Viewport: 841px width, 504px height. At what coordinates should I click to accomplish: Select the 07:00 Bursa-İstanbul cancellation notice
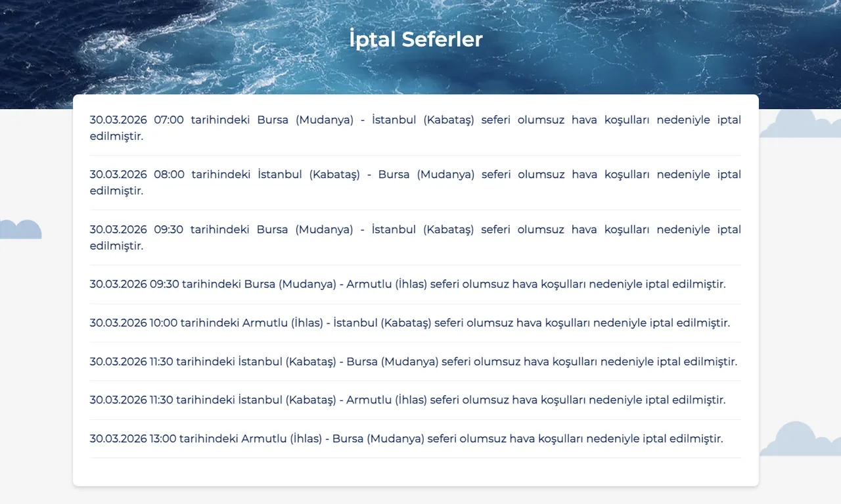pyautogui.click(x=415, y=127)
